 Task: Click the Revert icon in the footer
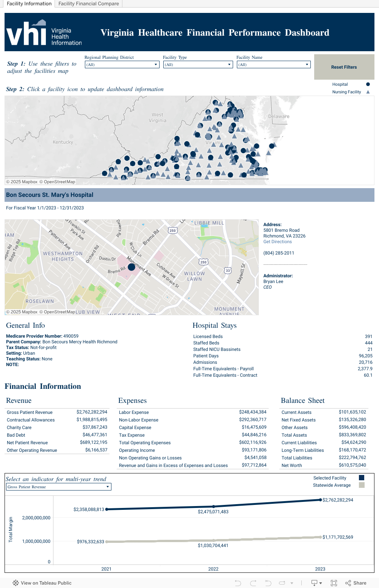pos(268,583)
